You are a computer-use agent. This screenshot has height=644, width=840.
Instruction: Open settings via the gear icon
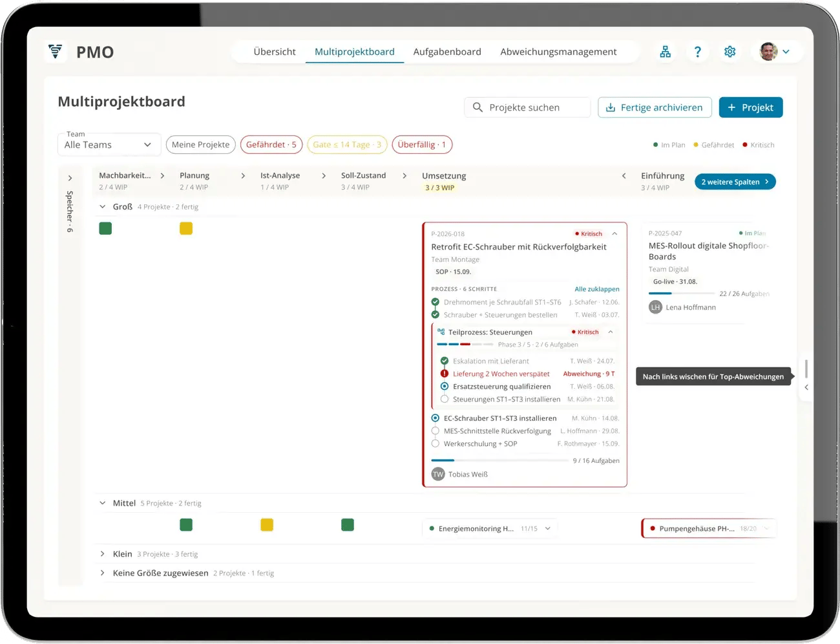(x=730, y=52)
